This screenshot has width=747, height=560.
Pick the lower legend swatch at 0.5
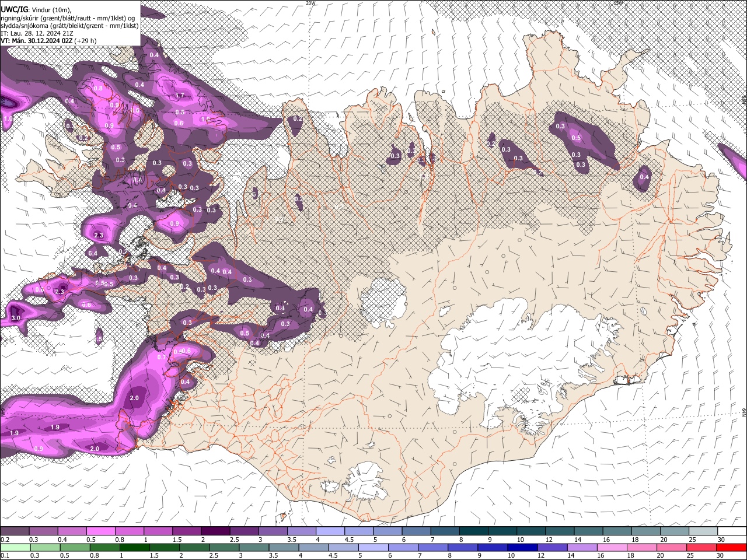click(75, 547)
